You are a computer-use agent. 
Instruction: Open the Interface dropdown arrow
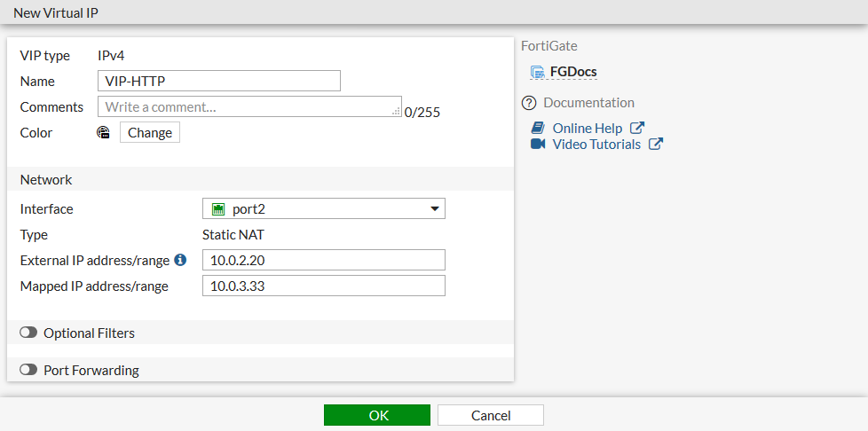coord(435,209)
